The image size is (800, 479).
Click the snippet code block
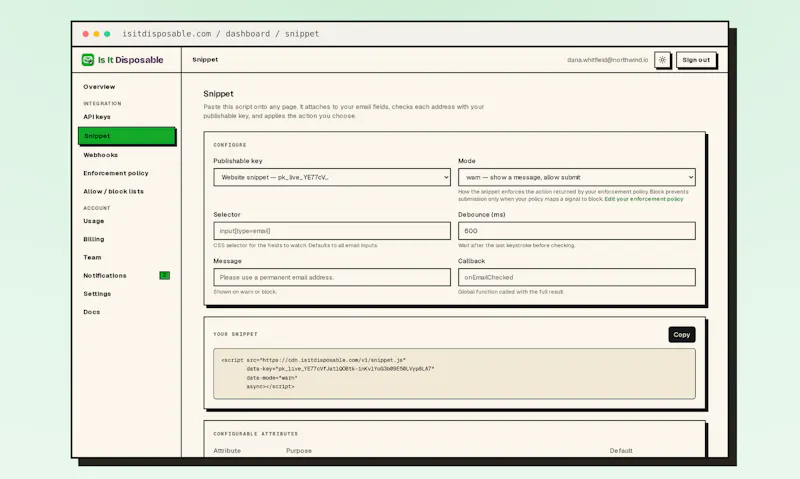coord(454,373)
